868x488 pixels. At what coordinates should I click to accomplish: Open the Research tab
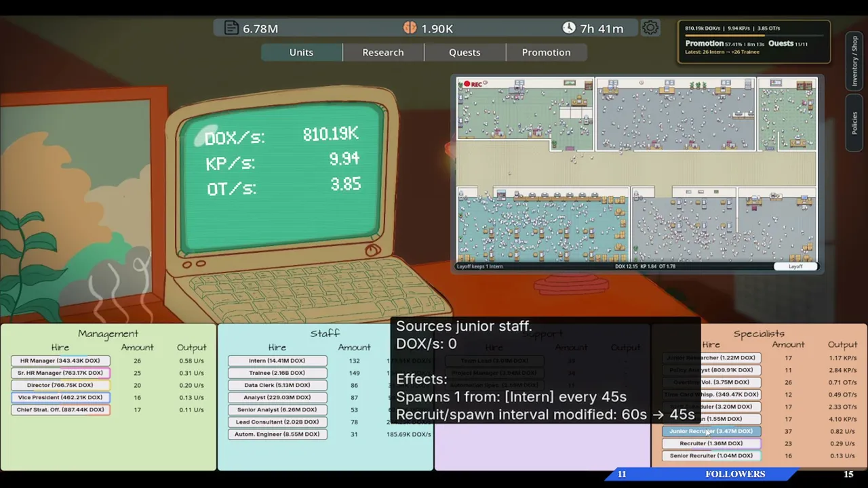(383, 52)
